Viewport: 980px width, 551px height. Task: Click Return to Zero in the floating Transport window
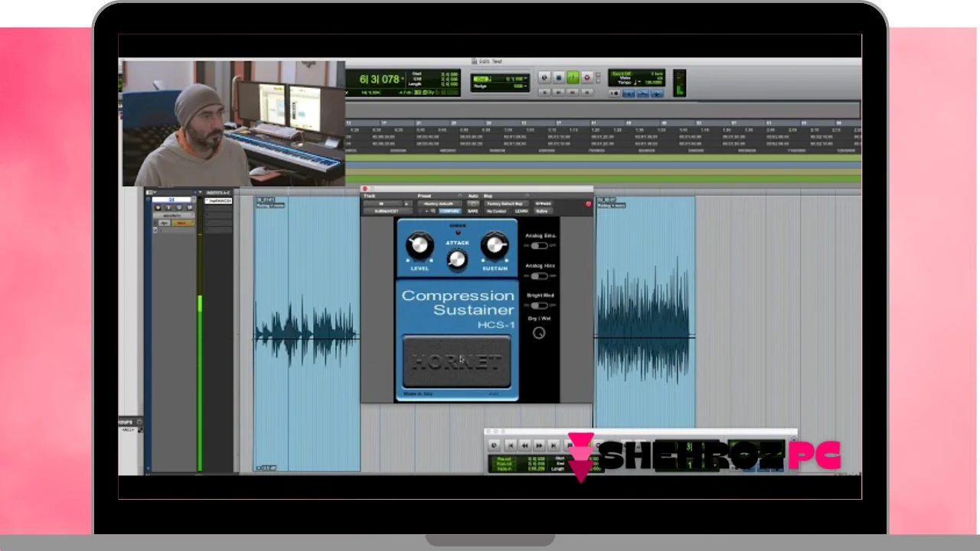[x=511, y=445]
